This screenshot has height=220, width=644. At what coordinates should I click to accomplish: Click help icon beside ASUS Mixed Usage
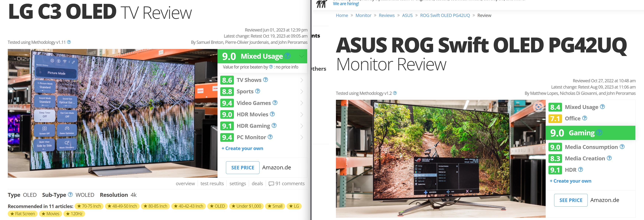603,106
